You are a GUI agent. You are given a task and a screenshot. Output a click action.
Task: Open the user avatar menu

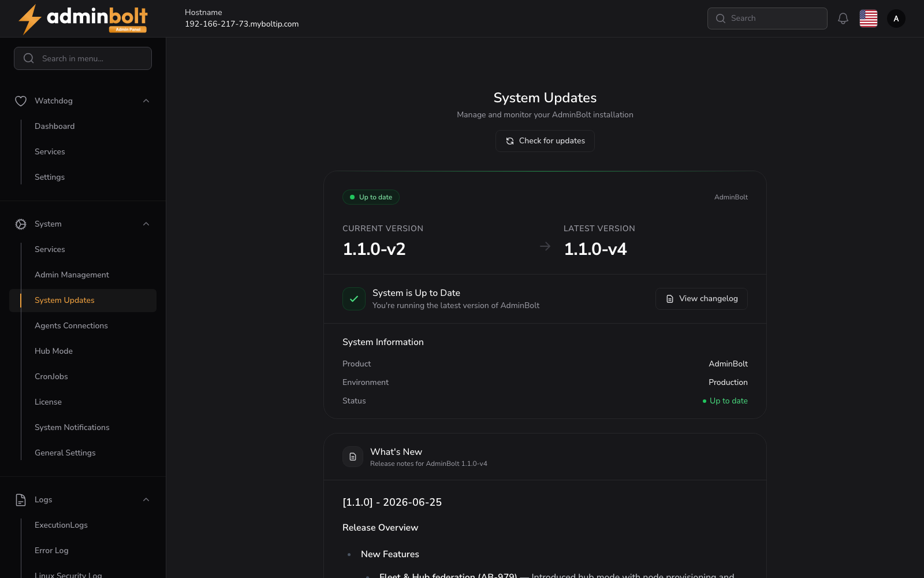[x=896, y=18]
